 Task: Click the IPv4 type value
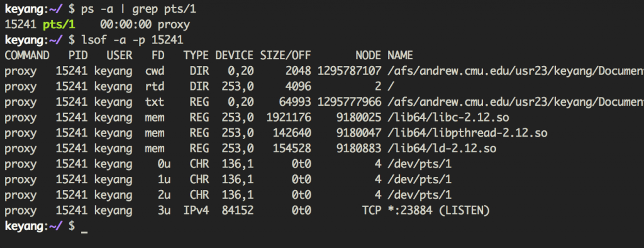196,211
